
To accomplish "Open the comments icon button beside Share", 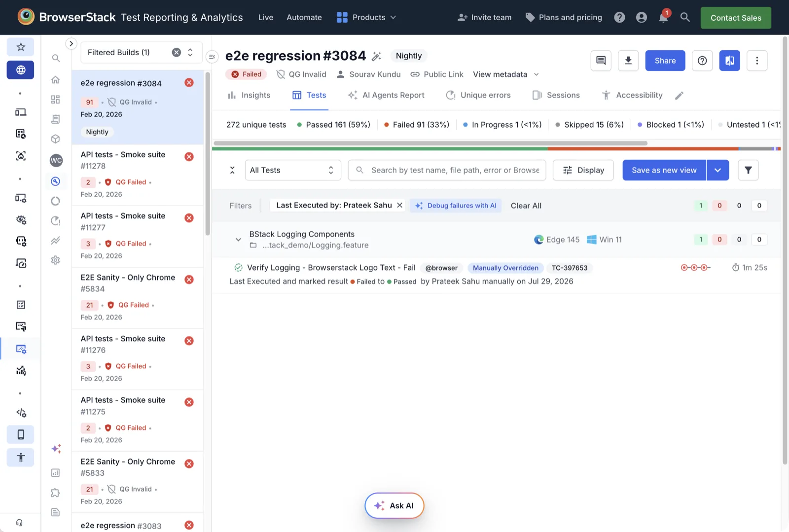I will (x=601, y=61).
